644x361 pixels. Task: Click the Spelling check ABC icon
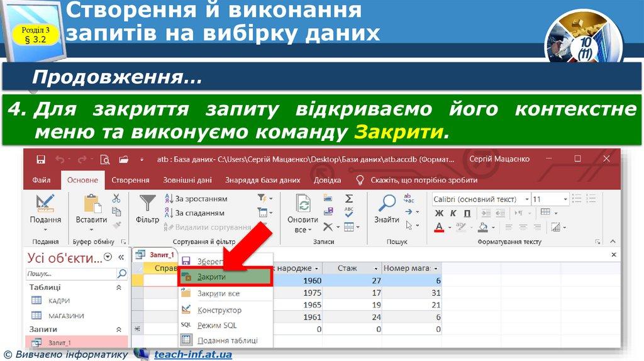click(348, 212)
